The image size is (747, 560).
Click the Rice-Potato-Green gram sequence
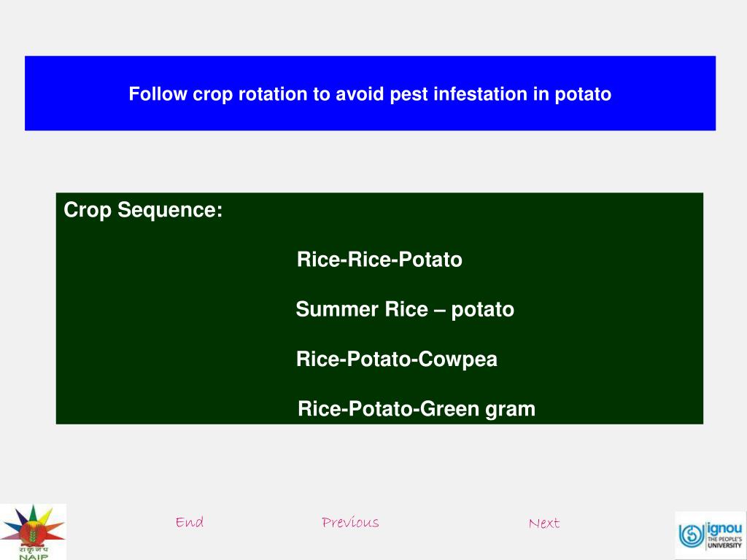417,409
